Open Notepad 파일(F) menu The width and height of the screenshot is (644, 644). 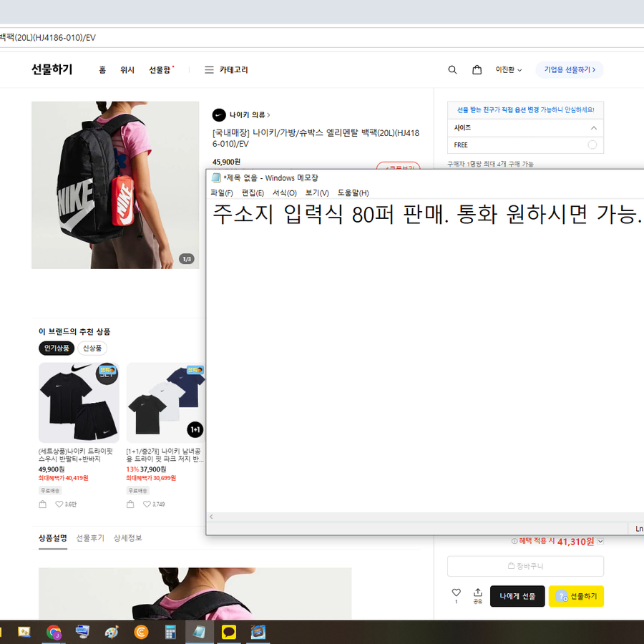point(221,193)
